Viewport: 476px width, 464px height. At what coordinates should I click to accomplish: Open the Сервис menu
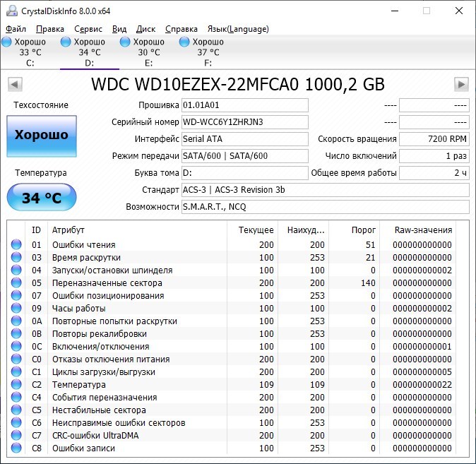[88, 29]
